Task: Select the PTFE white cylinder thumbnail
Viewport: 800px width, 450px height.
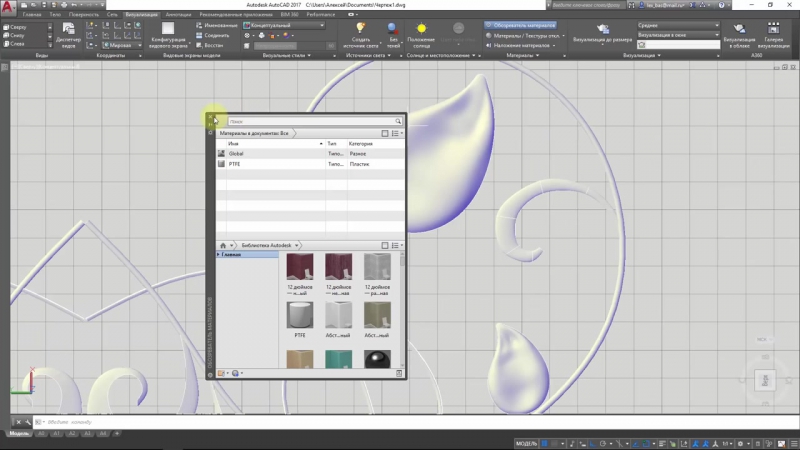Action: coord(300,314)
